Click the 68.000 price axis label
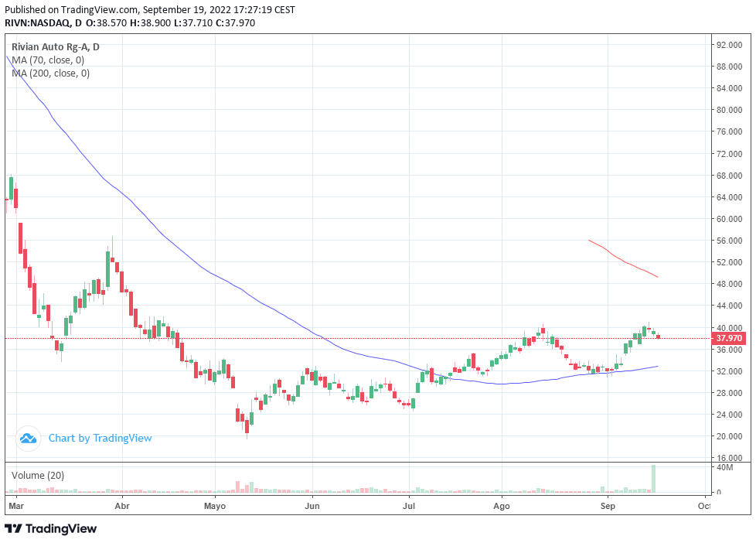 (x=729, y=176)
